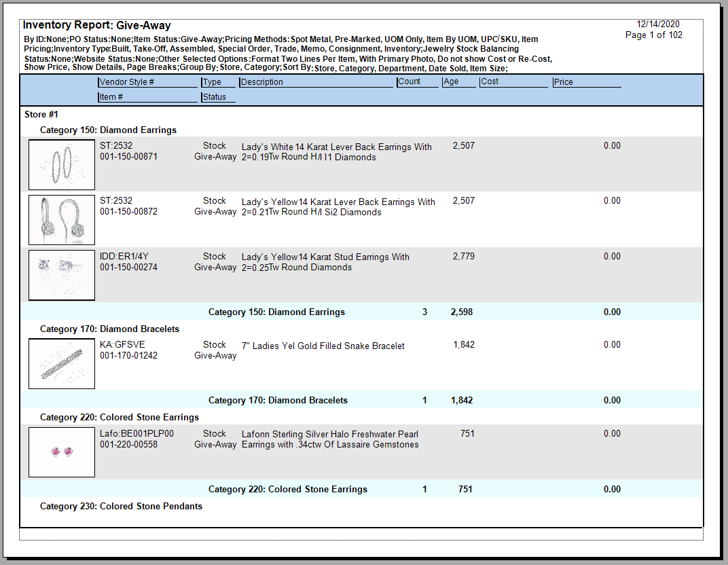This screenshot has width=728, height=565.
Task: Click the Store #1 group heading
Action: click(x=41, y=115)
